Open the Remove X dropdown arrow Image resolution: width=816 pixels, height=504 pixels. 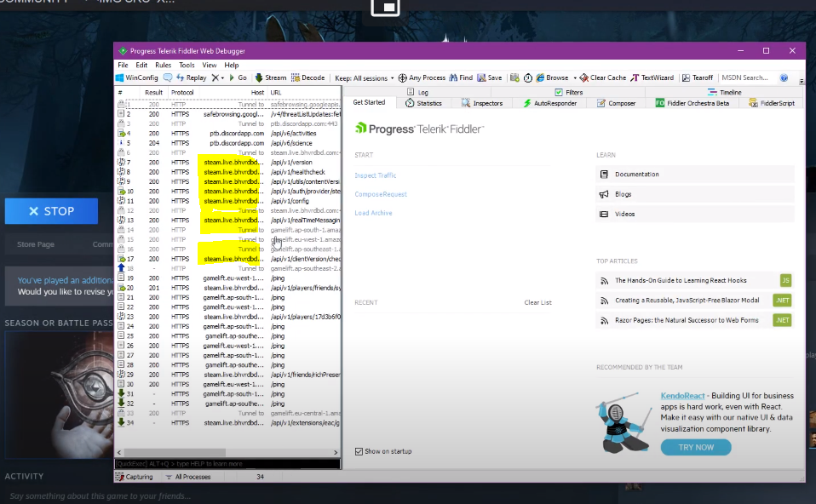(x=222, y=78)
